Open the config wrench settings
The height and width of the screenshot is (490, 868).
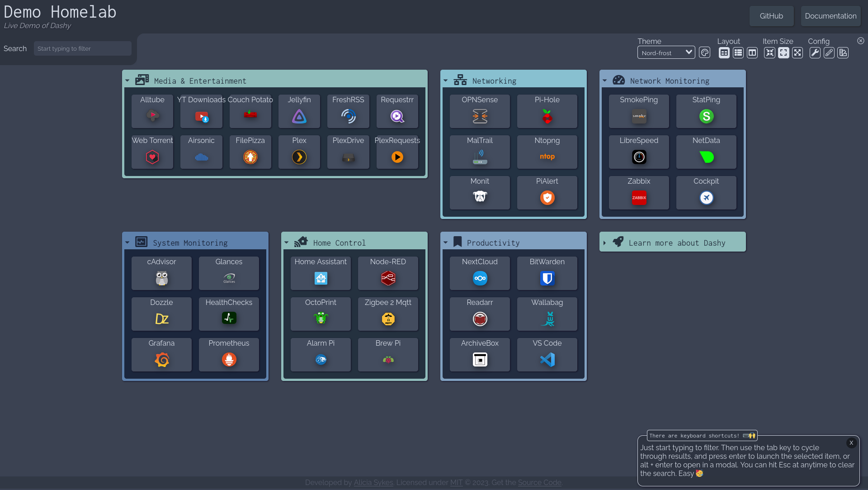point(815,53)
